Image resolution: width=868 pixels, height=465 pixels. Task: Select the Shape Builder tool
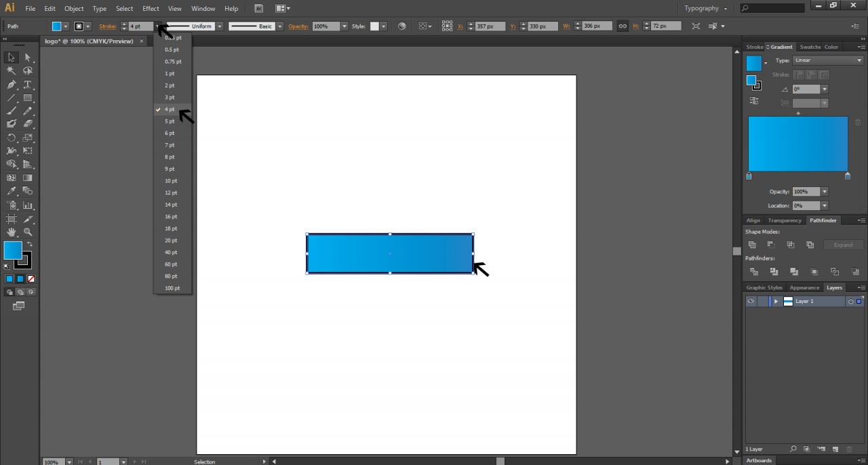[12, 164]
